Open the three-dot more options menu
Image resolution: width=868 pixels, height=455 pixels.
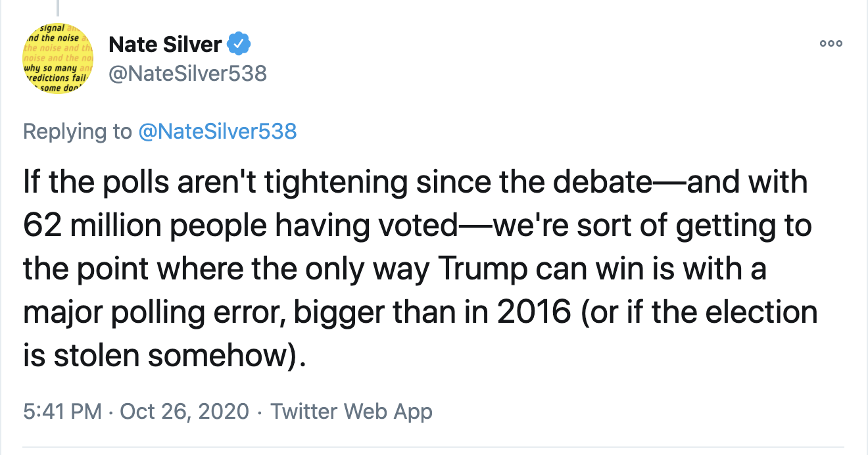coord(831,44)
